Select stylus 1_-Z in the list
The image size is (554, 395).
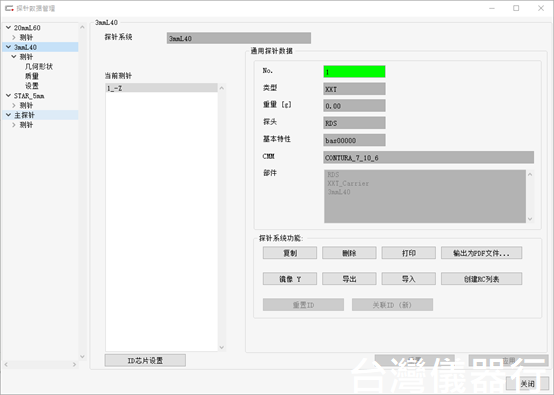click(161, 88)
